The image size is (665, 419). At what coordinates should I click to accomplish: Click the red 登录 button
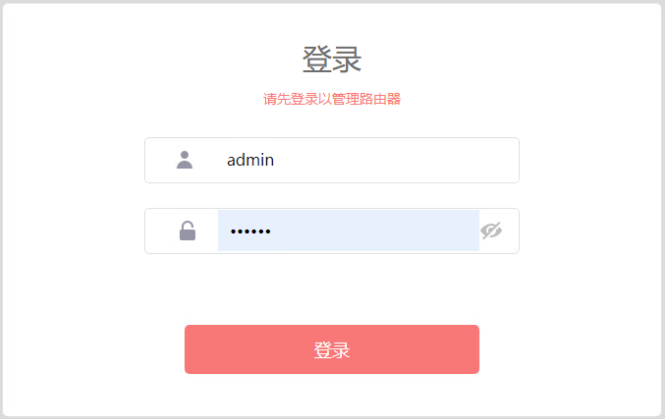pyautogui.click(x=331, y=349)
